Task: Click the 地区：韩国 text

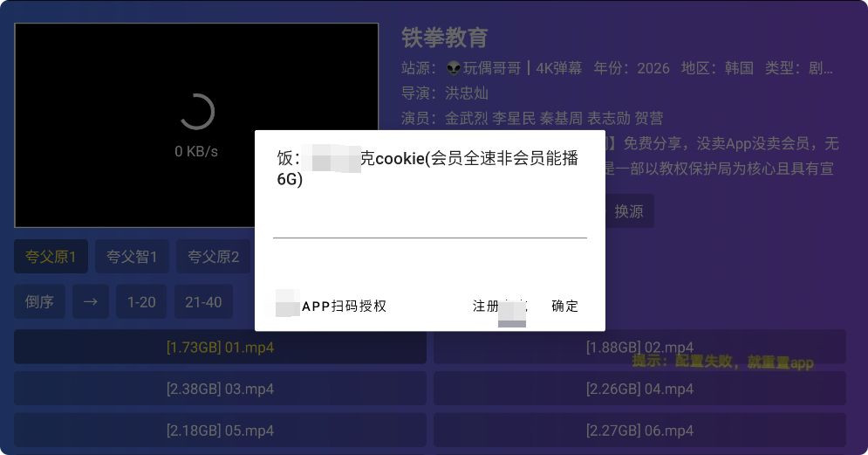Action: click(717, 68)
